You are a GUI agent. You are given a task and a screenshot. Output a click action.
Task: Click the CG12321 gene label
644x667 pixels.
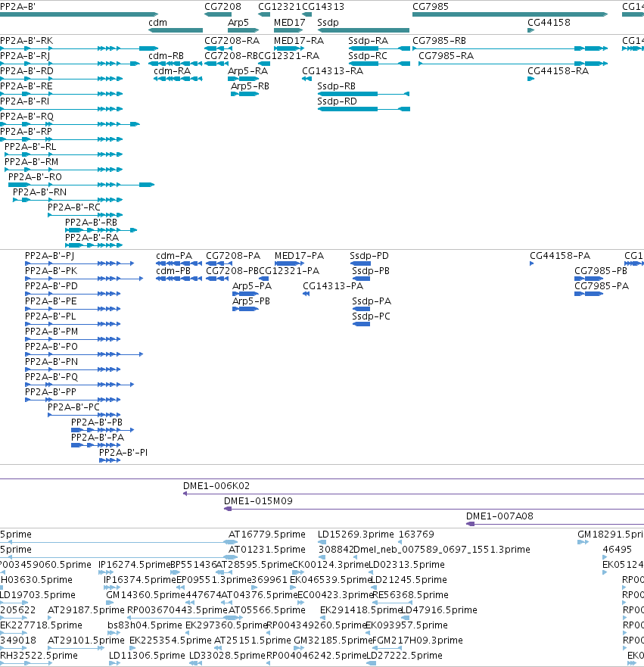pos(280,7)
